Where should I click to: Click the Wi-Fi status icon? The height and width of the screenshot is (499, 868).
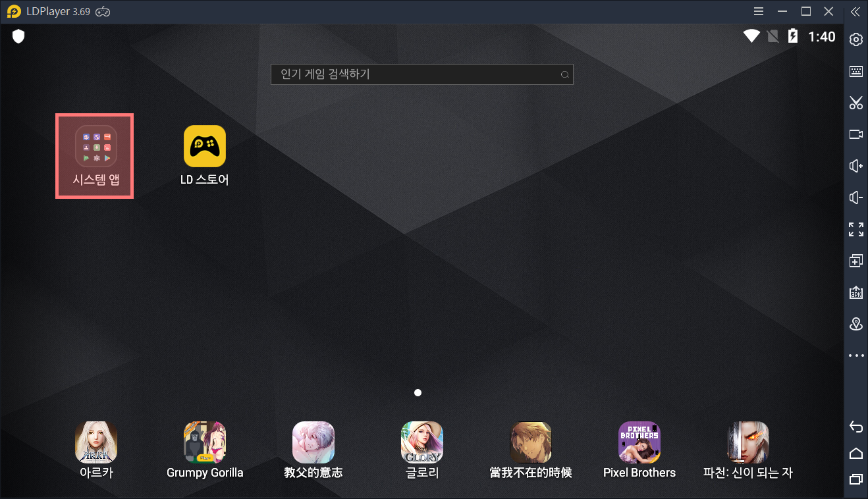751,36
